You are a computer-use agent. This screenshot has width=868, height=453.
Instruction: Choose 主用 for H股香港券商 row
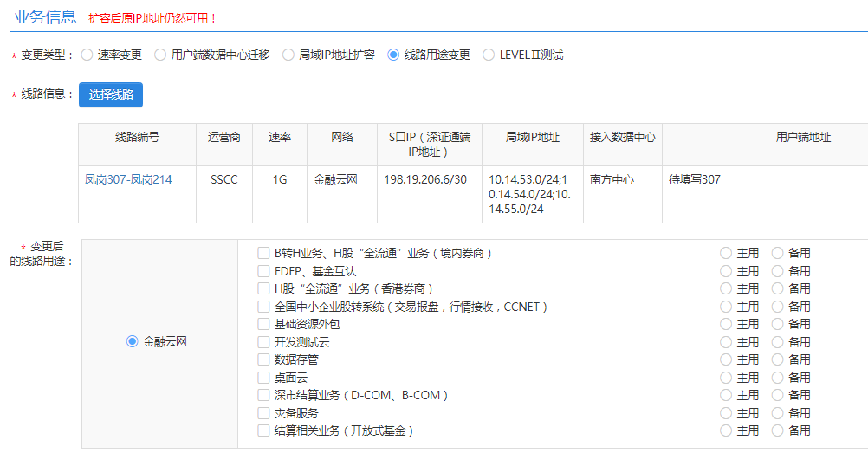click(726, 288)
